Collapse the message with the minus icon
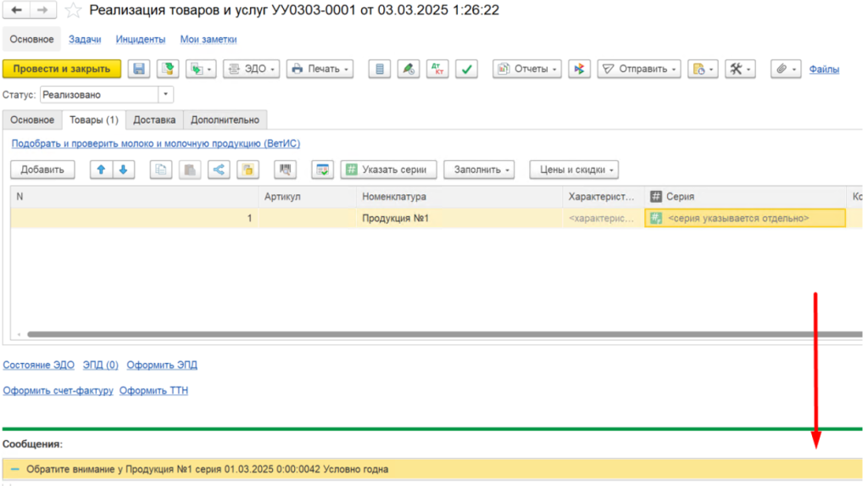This screenshot has width=868, height=486. click(15, 469)
